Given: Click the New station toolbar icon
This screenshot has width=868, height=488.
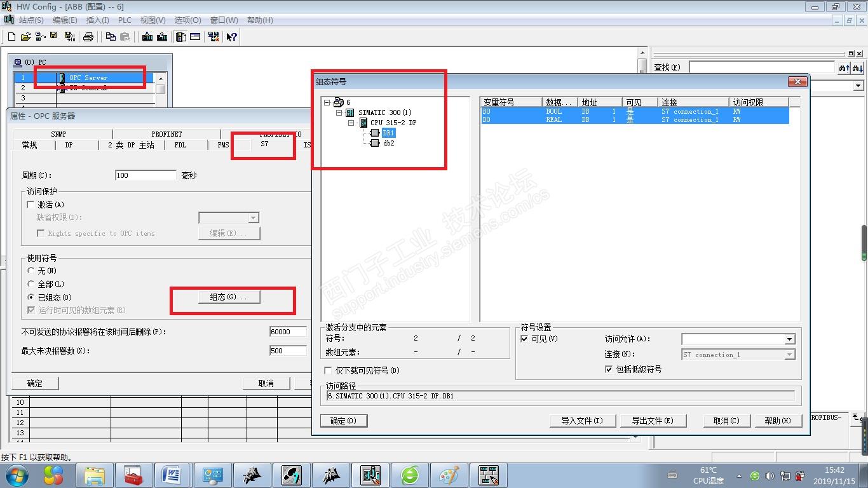Looking at the screenshot, I should click(11, 37).
